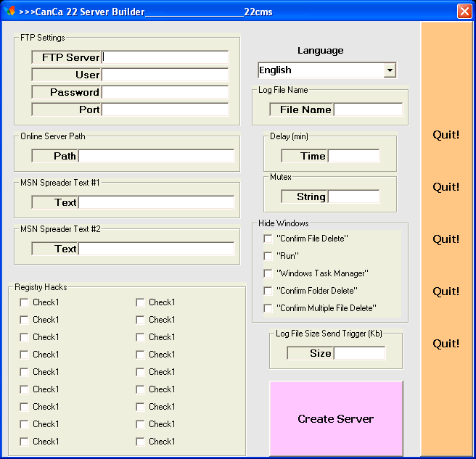Enable "Confirm Multiple File Delete" checkbox
This screenshot has width=476, height=459.
click(268, 308)
